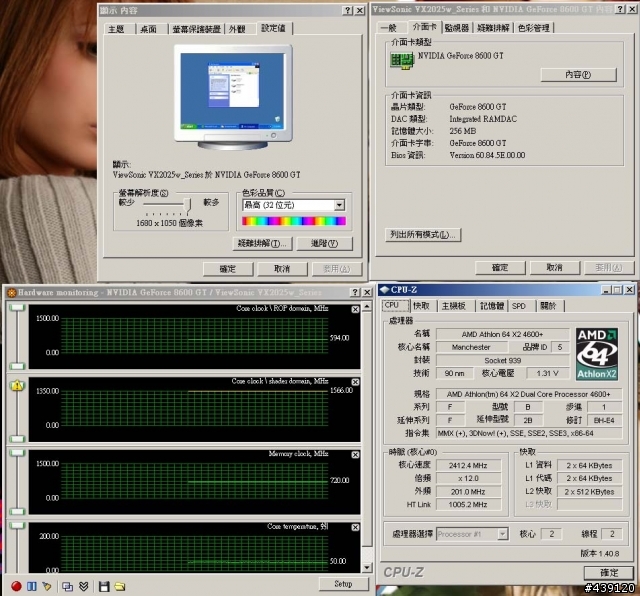Click the double-chevron down icon in monitoring toolbar

coord(84,586)
